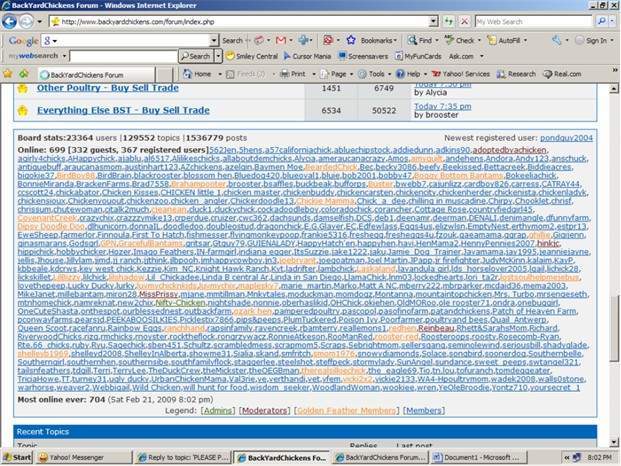The height and width of the screenshot is (466, 621).
Task: Switch to Document1 - Microsoft taskbar window
Action: (x=479, y=457)
